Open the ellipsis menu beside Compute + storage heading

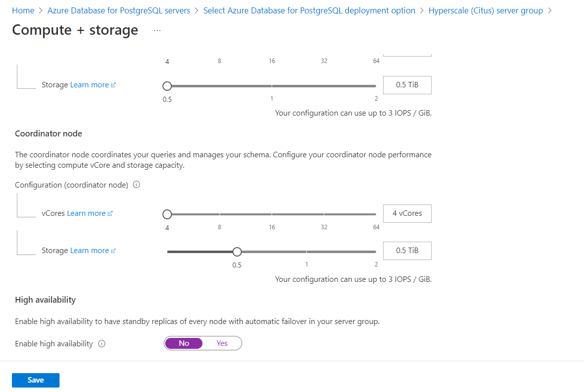pyautogui.click(x=157, y=30)
